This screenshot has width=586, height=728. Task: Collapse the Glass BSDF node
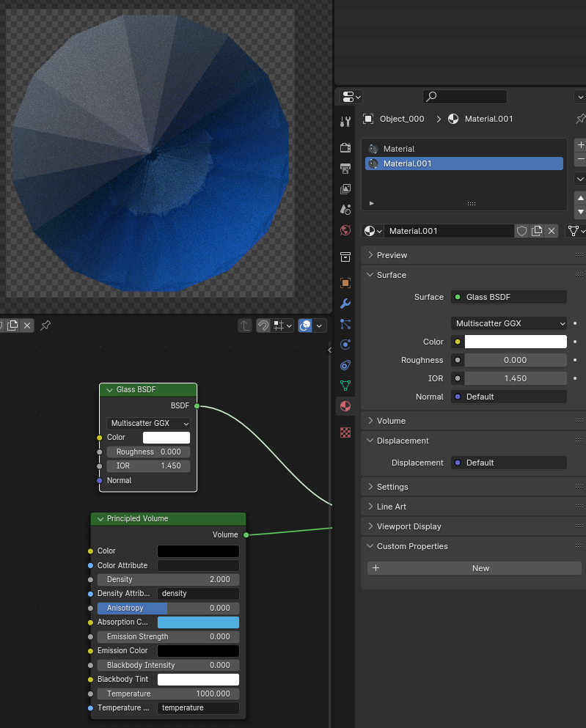[x=109, y=390]
